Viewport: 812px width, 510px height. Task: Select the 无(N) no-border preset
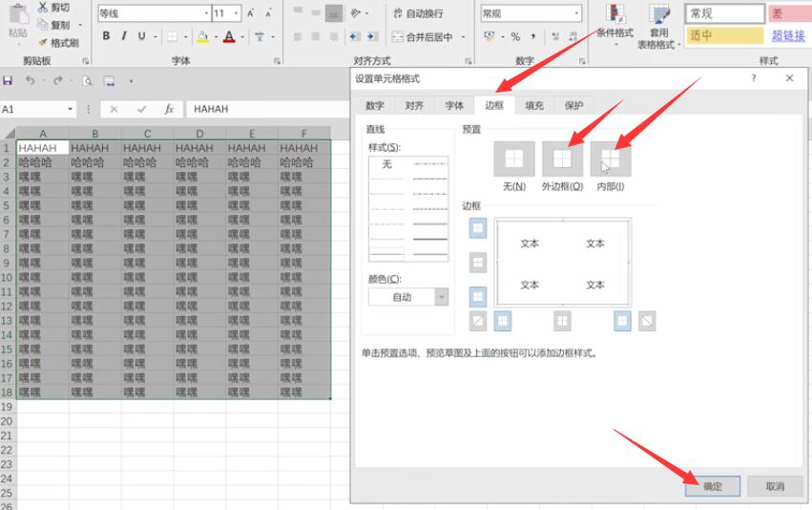514,159
